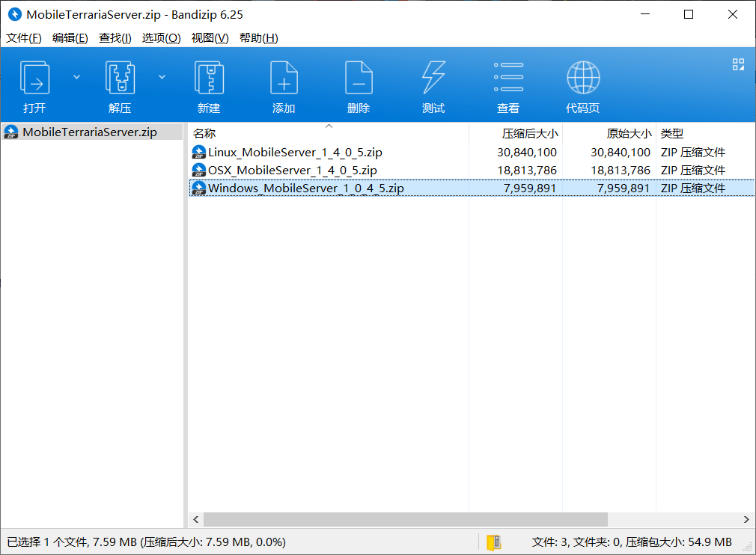This screenshot has height=555, width=756.
Task: Sort by the 名称 column header
Action: (329, 133)
